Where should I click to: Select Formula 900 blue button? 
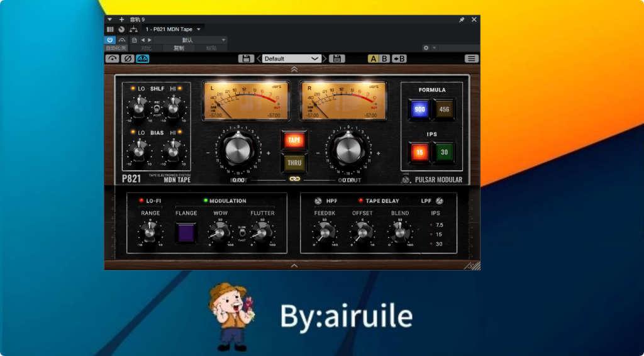[419, 109]
